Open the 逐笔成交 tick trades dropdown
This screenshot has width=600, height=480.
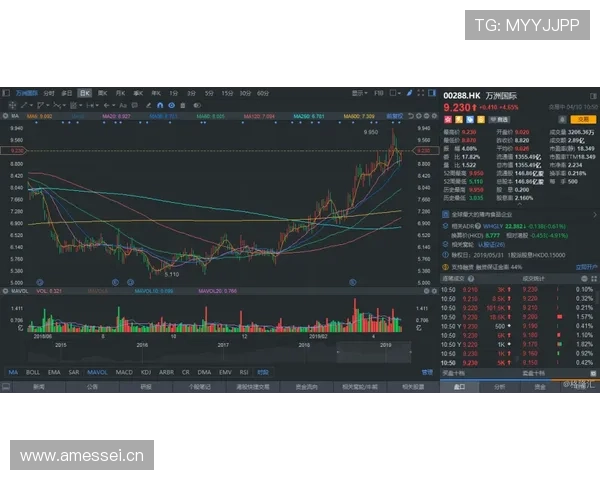pyautogui.click(x=458, y=278)
